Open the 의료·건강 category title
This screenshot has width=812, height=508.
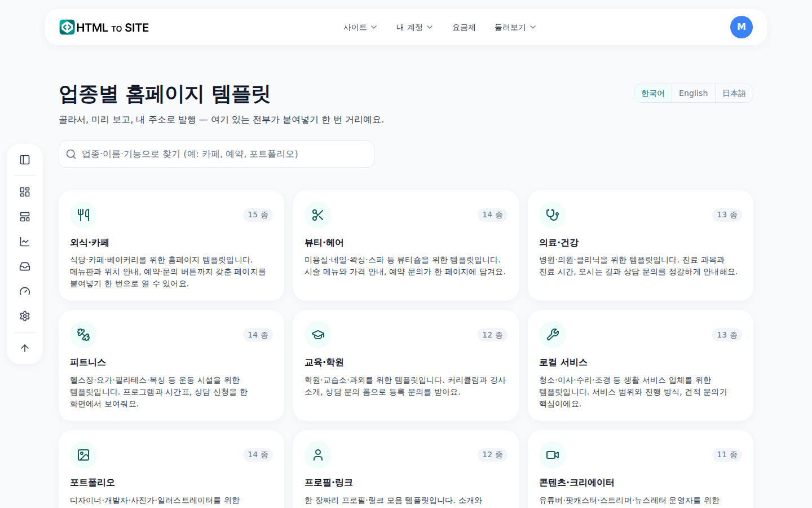click(x=559, y=243)
